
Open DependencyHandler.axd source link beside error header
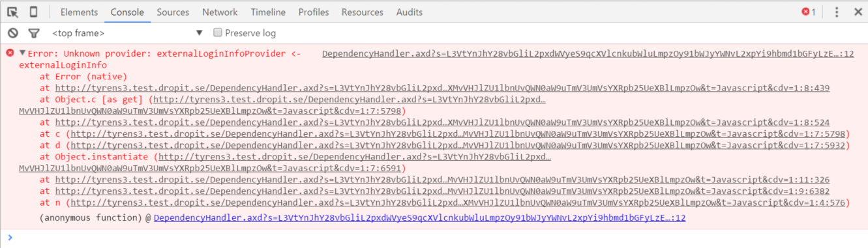click(x=588, y=54)
